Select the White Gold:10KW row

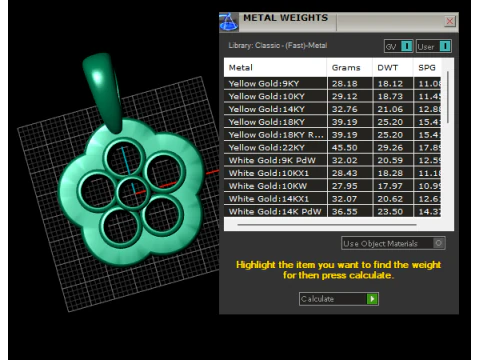tap(332, 186)
